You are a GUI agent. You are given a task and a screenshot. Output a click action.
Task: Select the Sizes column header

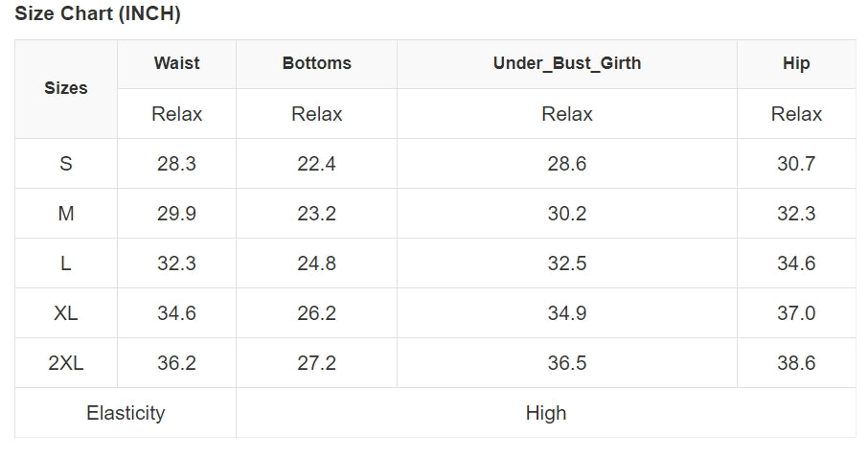click(66, 88)
